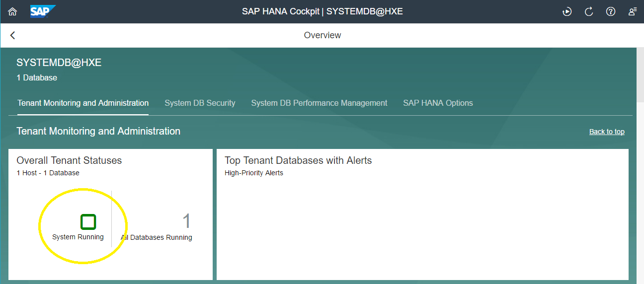This screenshot has width=644, height=284.
Task: Click the 1 Host - 1 Database text
Action: click(x=48, y=173)
